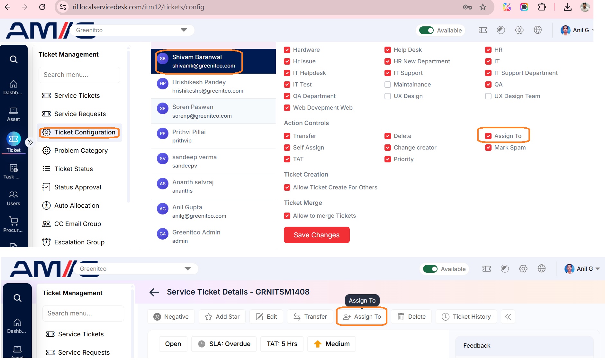Click the Transfer button in the ticket toolbar
This screenshot has height=364, width=605.
[310, 317]
